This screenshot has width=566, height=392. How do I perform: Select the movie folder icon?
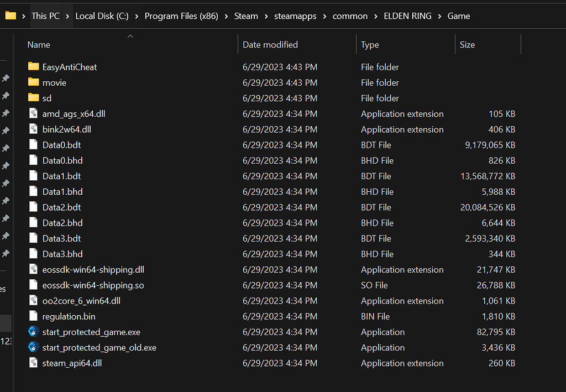pos(34,82)
